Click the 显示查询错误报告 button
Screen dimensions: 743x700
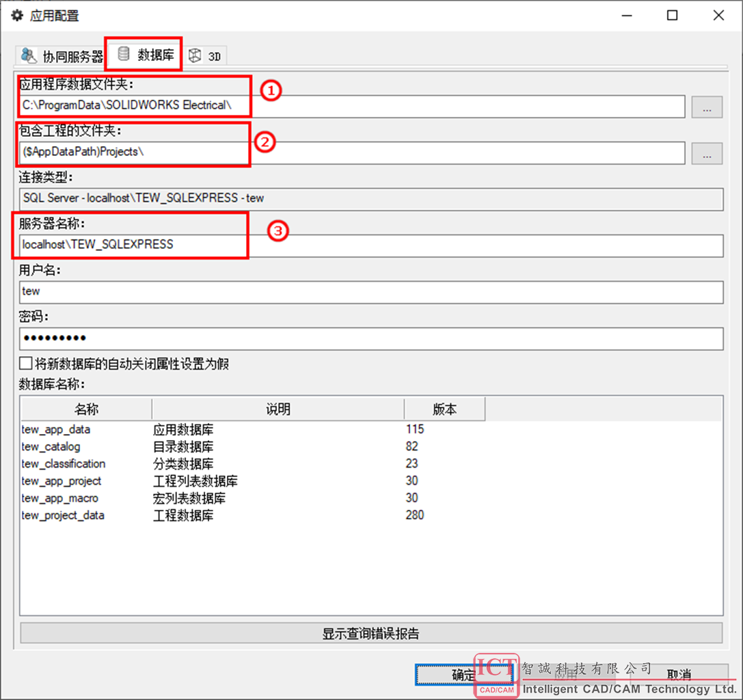click(371, 633)
